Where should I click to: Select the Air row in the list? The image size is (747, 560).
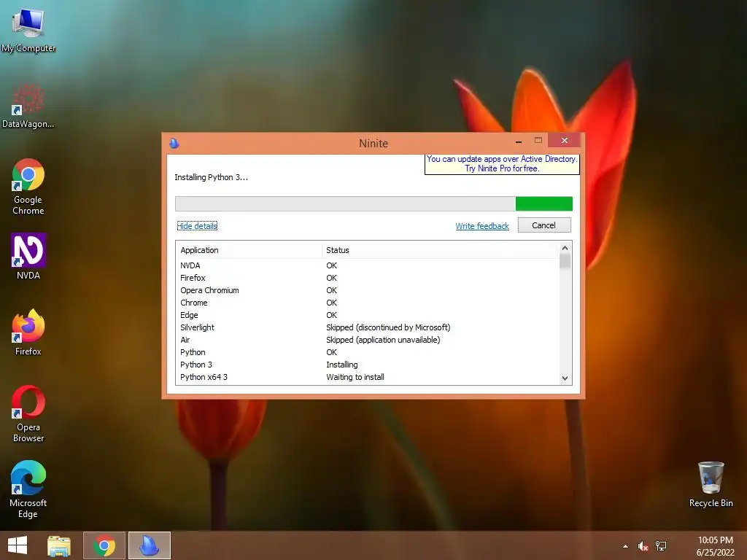[x=367, y=340]
